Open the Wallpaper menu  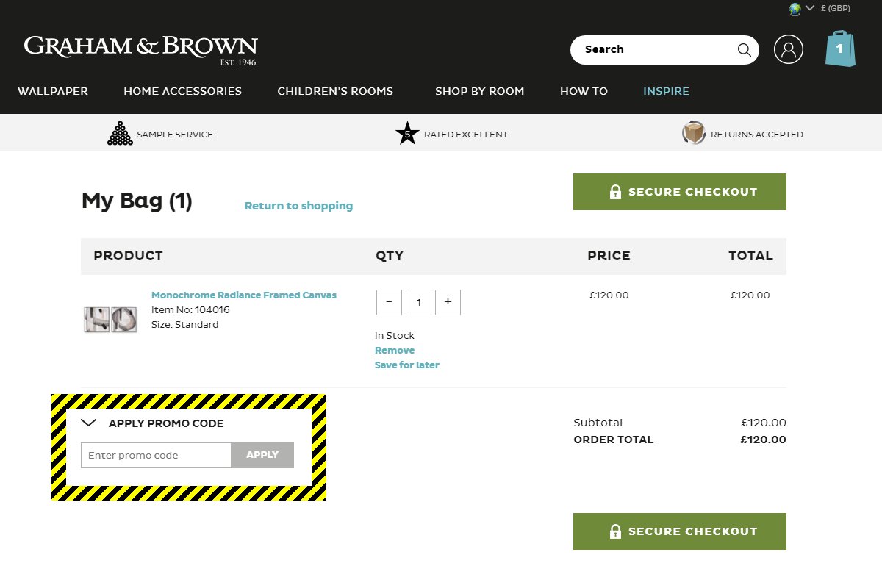click(53, 91)
